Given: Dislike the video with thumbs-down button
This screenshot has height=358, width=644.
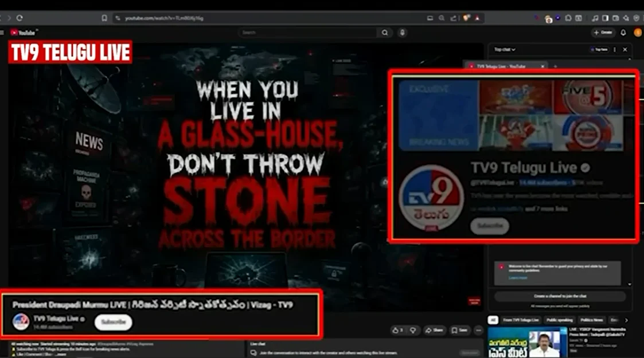Looking at the screenshot, I should coord(413,330).
